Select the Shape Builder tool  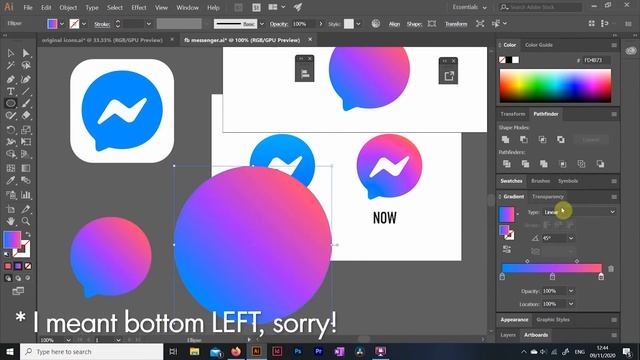pyautogui.click(x=11, y=154)
